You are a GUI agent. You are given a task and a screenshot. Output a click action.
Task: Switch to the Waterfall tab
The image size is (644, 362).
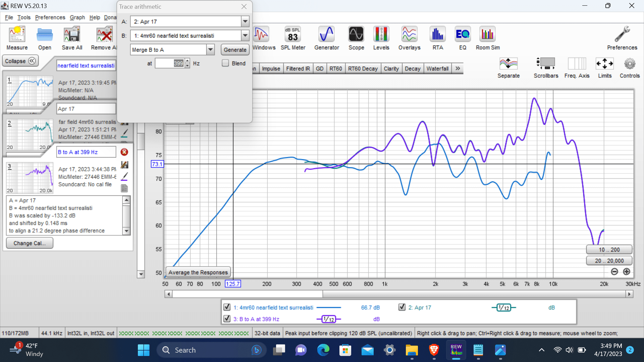[x=437, y=68]
